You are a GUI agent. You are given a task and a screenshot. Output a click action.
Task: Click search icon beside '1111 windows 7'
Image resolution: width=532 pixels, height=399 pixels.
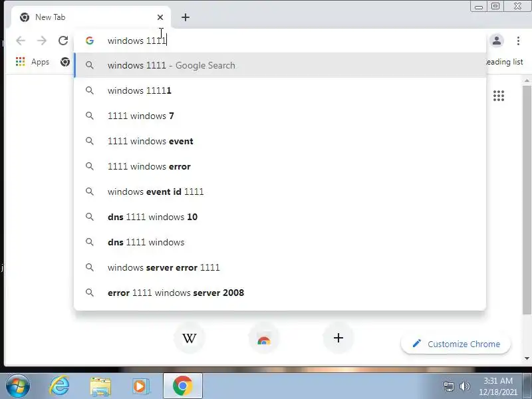(90, 116)
